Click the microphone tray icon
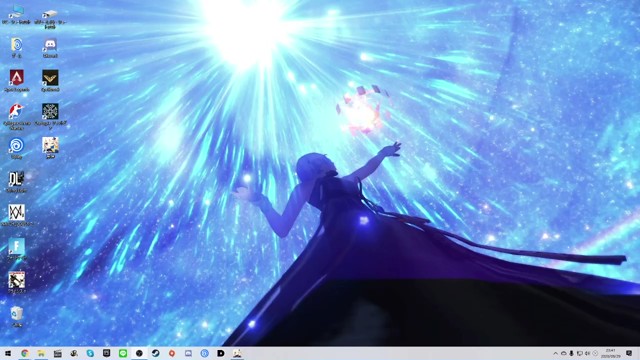 click(x=571, y=353)
